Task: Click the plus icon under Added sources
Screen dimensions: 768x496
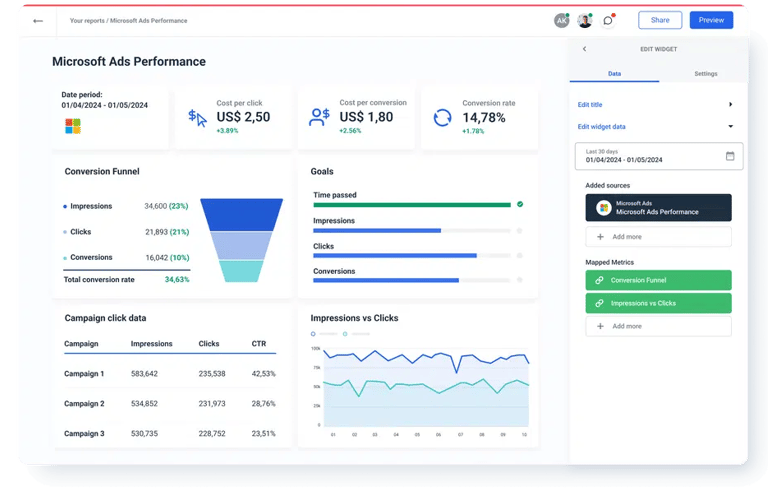Action: coord(600,236)
